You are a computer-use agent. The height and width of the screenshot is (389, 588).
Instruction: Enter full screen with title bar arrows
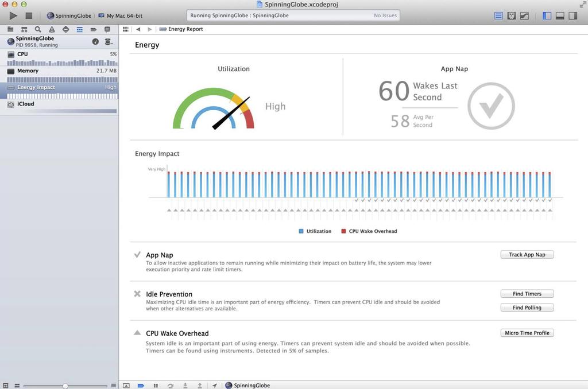tap(582, 5)
